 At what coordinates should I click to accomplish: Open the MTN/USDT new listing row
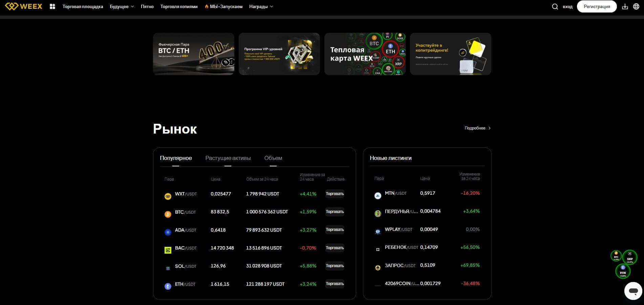[x=427, y=193]
